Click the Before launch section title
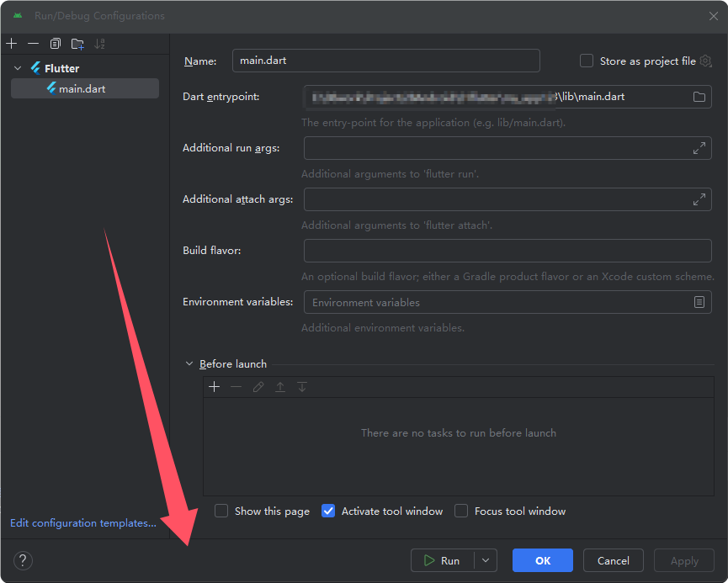The image size is (728, 583). (233, 364)
